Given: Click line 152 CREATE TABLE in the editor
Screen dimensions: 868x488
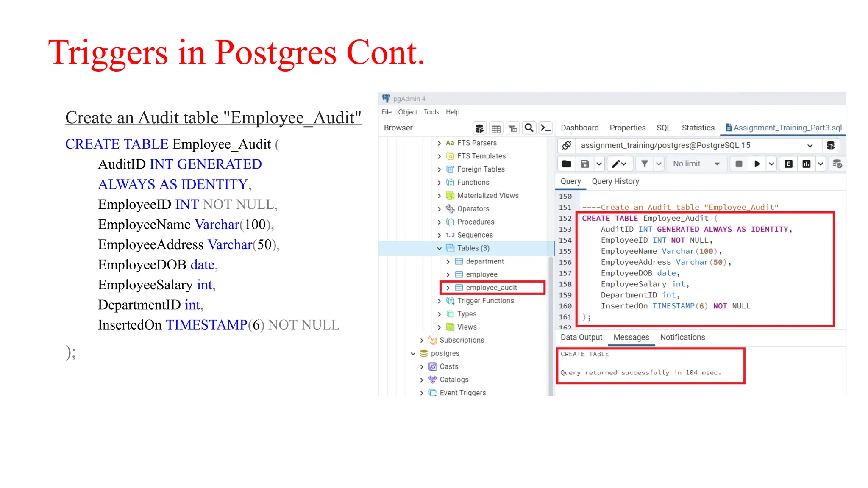Looking at the screenshot, I should (609, 218).
